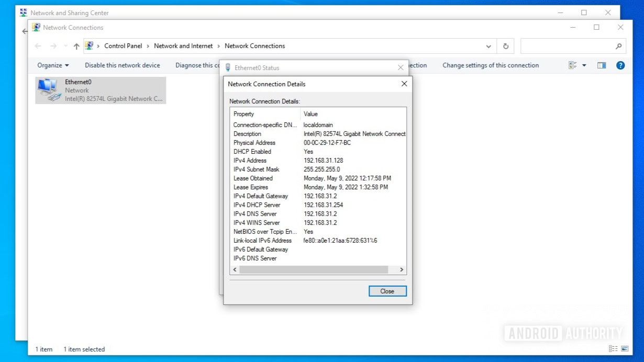Click Control Panel in the breadcrumb
The height and width of the screenshot is (362, 644).
point(123,46)
